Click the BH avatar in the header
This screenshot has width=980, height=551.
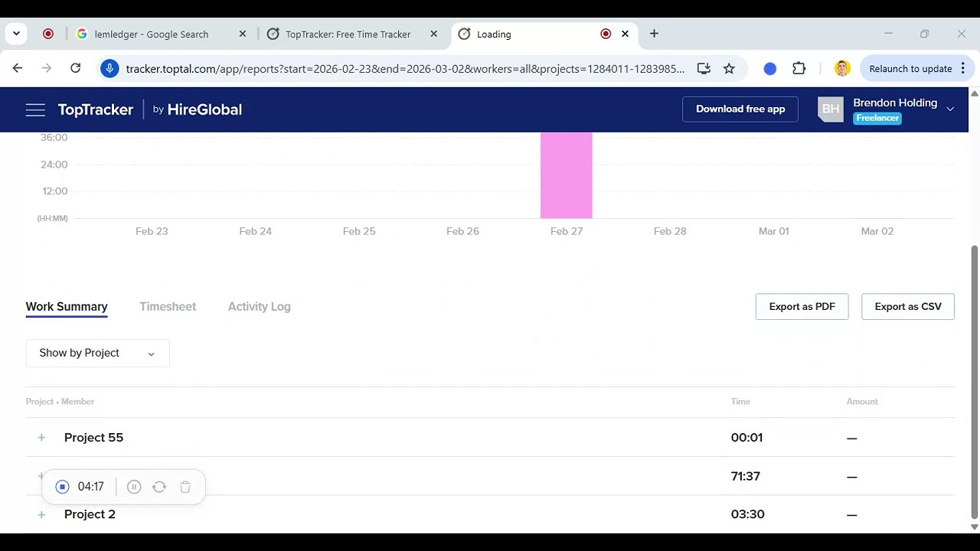pos(831,109)
